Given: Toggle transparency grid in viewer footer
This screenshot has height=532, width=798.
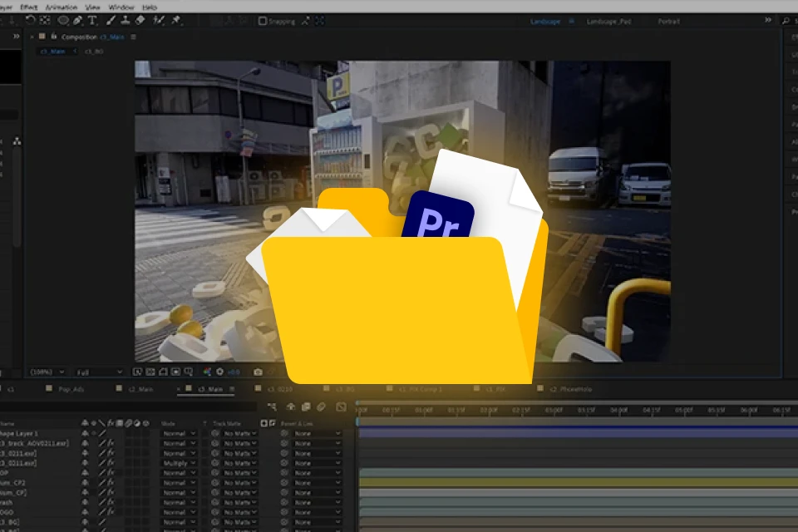Looking at the screenshot, I should tap(150, 372).
